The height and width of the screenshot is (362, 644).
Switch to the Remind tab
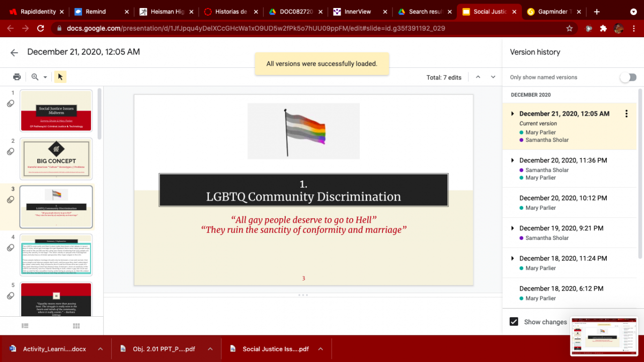tap(101, 12)
